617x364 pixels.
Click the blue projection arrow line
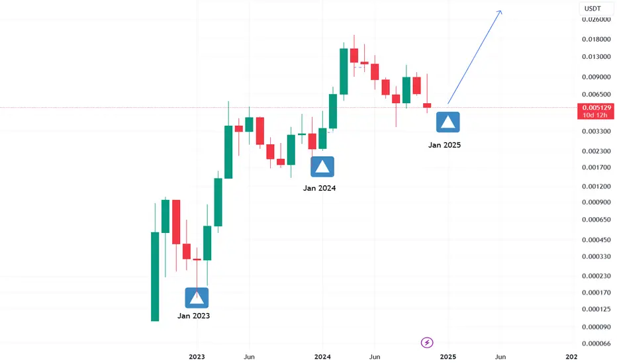pos(475,57)
